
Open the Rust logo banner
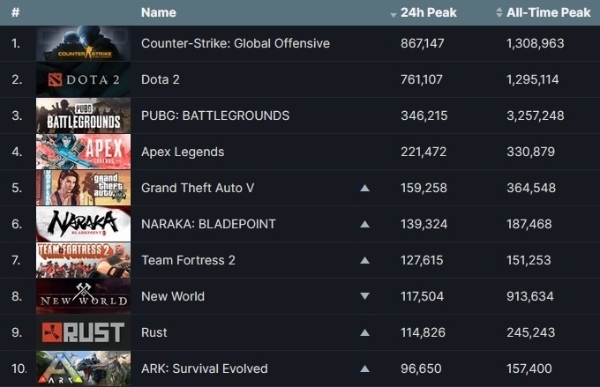pos(83,332)
